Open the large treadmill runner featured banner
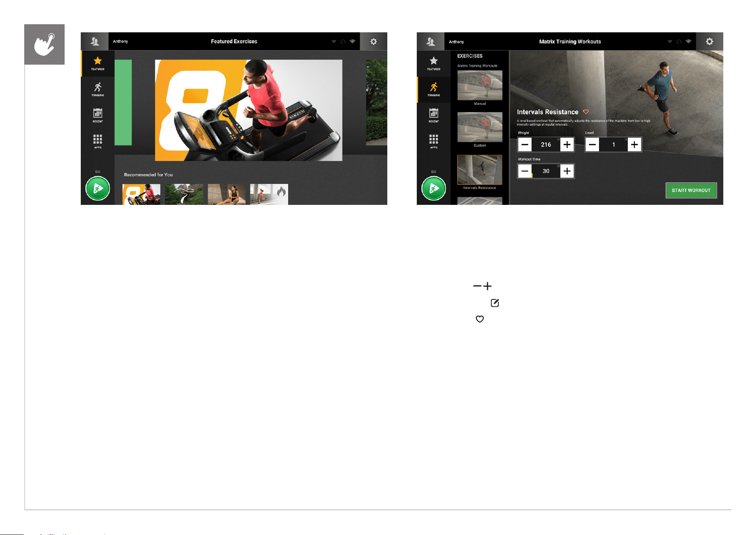Image resolution: width=756 pixels, height=535 pixels. pyautogui.click(x=249, y=110)
